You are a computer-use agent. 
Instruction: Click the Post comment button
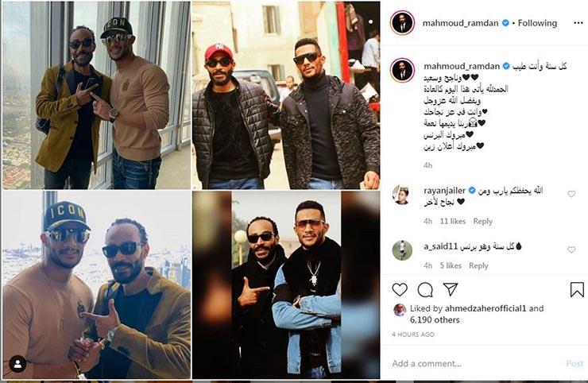click(574, 363)
